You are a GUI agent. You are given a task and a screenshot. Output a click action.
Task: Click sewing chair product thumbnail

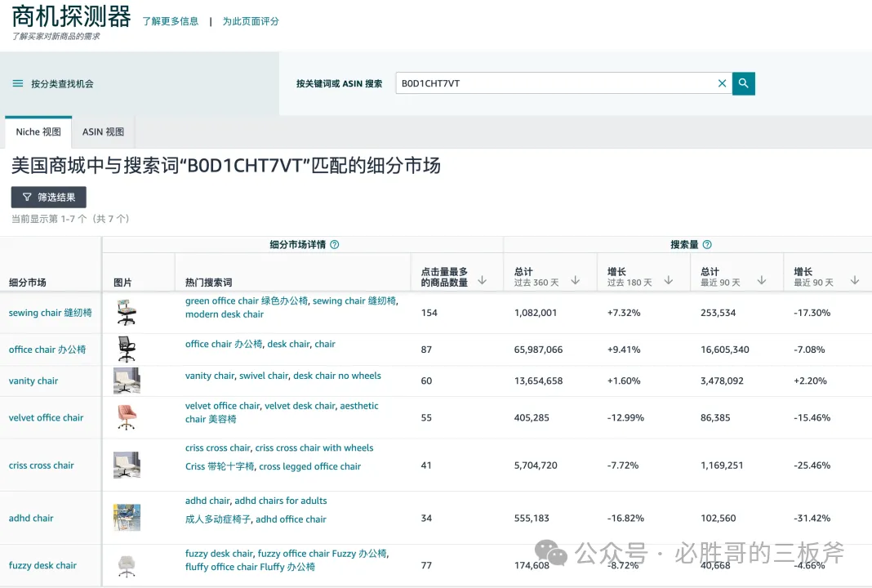pos(127,313)
